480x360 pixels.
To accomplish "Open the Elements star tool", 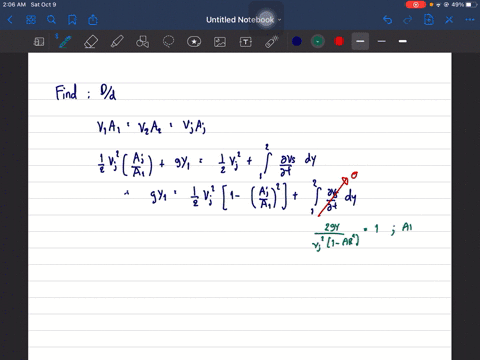I will [194, 42].
